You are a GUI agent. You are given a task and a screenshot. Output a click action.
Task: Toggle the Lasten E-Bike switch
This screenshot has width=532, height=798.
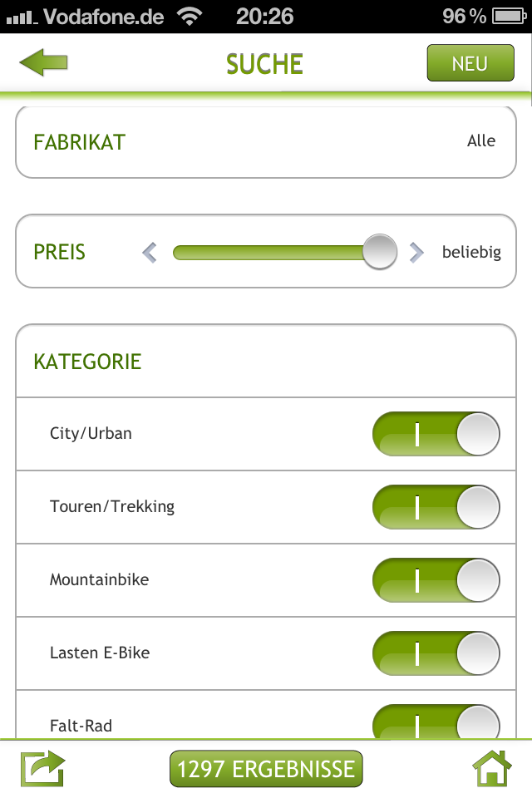[436, 653]
